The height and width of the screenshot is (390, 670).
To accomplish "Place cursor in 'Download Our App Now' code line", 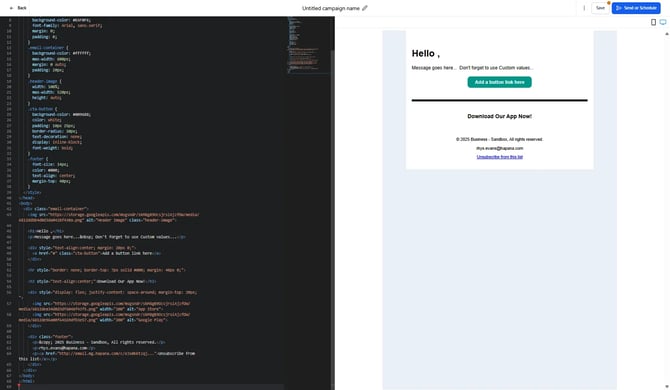I will (92, 281).
